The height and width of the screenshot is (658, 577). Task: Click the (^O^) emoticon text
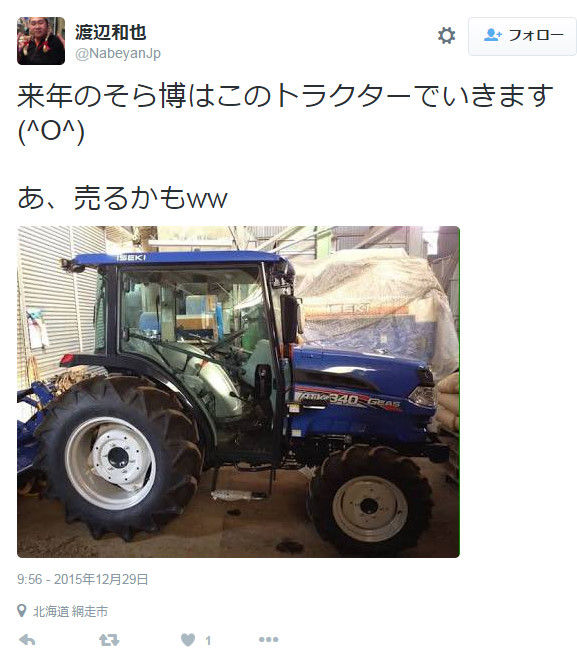51,131
